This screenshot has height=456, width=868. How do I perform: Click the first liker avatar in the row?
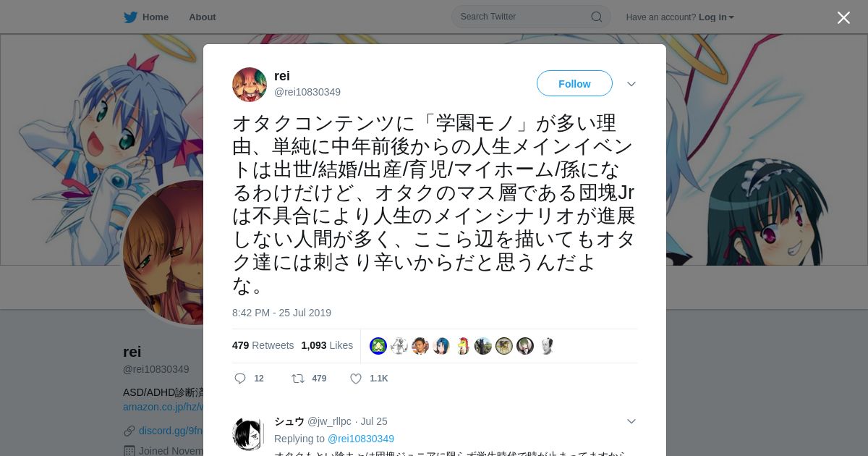378,346
